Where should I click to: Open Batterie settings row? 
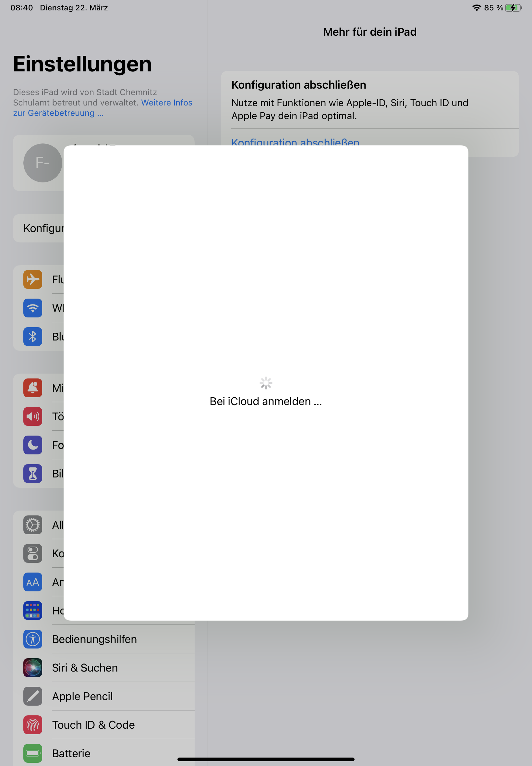pyautogui.click(x=104, y=753)
